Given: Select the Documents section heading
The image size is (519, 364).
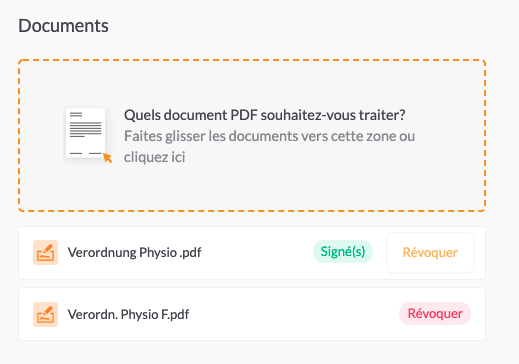Looking at the screenshot, I should 63,26.
